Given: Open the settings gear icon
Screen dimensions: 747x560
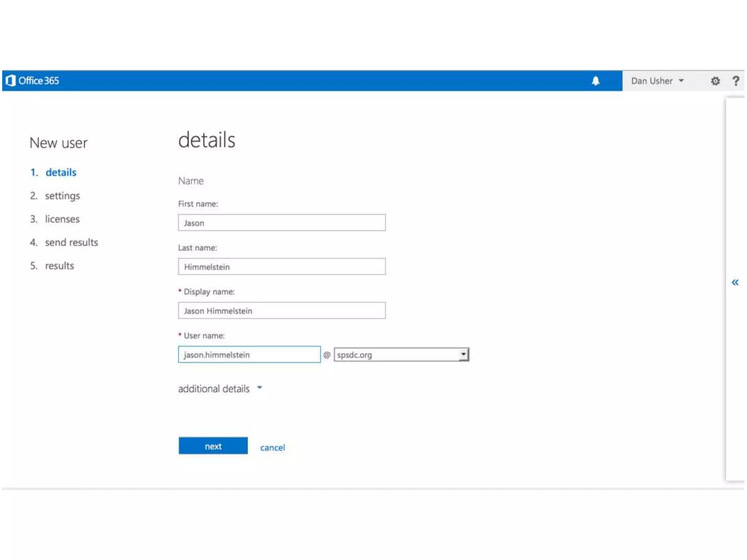Looking at the screenshot, I should click(715, 81).
